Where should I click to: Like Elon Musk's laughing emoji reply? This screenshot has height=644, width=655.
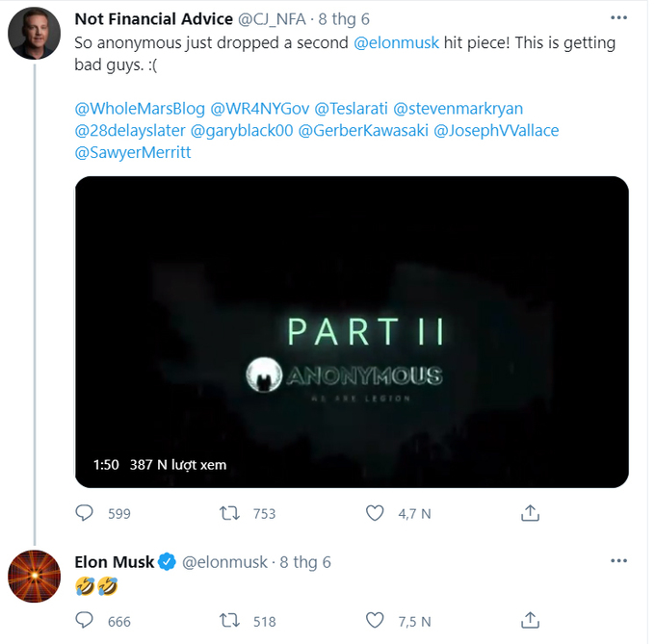point(376,621)
